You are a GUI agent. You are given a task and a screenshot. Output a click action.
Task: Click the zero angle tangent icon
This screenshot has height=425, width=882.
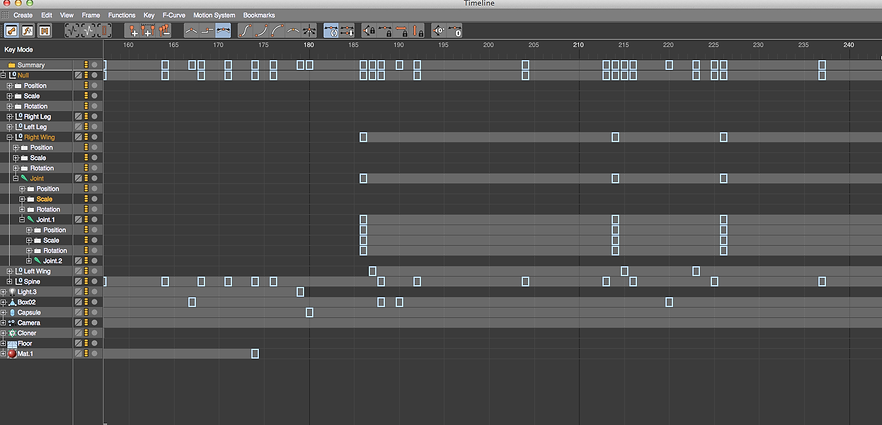pyautogui.click(x=439, y=30)
